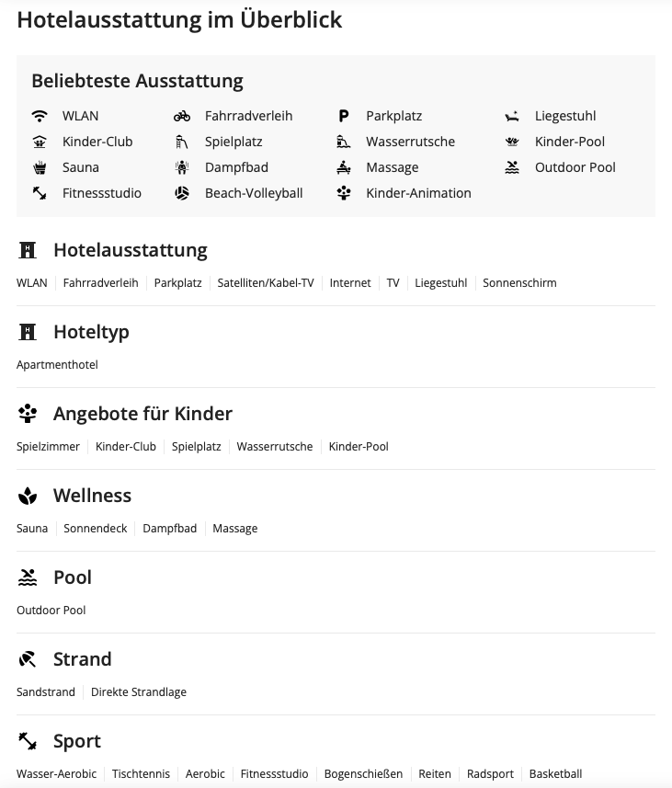Click the Hoteltyp section heading
The height and width of the screenshot is (788, 672).
click(91, 332)
